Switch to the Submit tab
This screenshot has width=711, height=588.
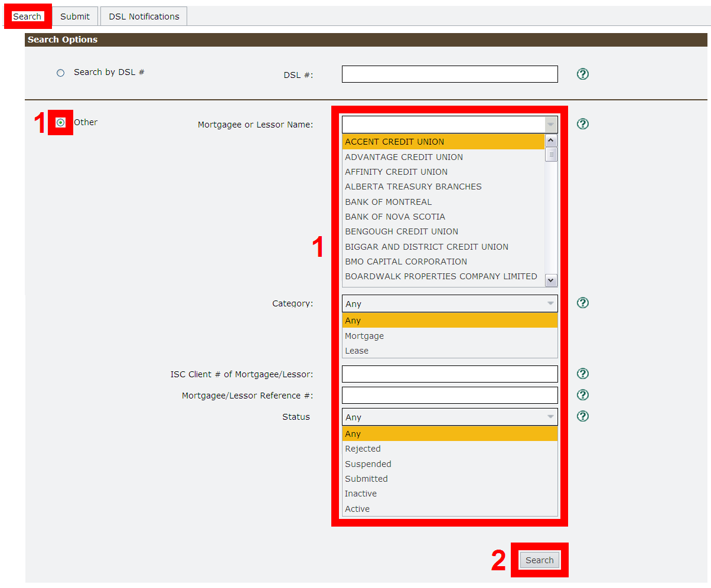pyautogui.click(x=75, y=17)
